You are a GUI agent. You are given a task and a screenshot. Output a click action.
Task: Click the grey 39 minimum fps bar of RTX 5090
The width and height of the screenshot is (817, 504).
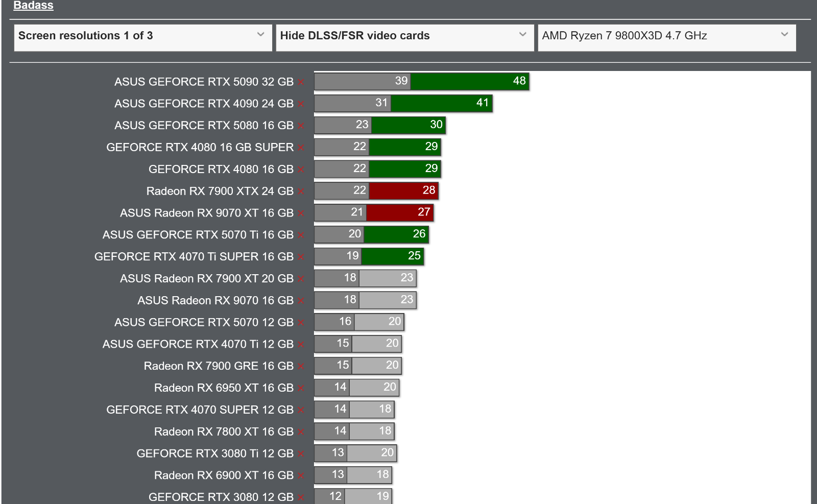pos(363,81)
